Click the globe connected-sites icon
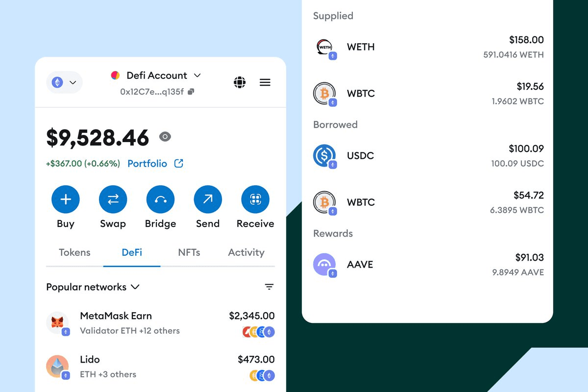This screenshot has width=588, height=392. pos(240,82)
